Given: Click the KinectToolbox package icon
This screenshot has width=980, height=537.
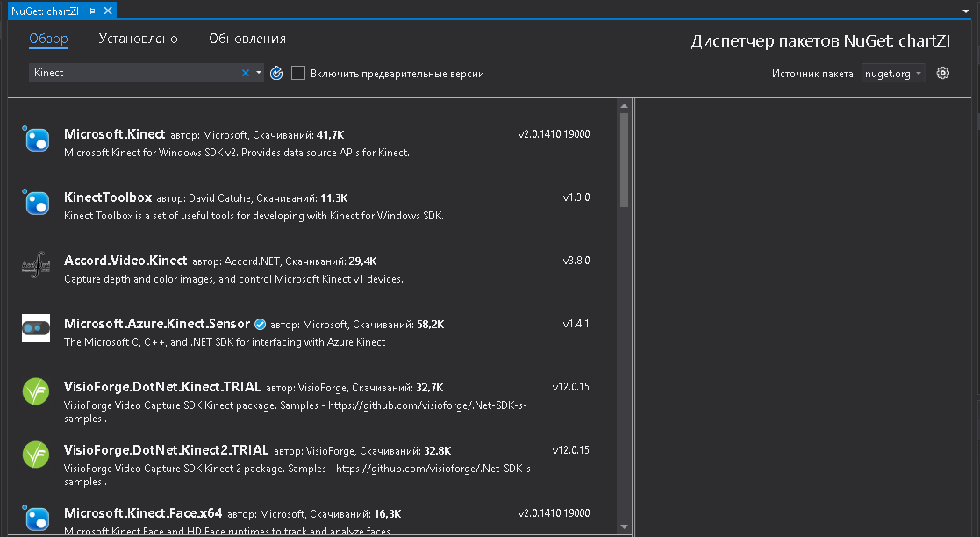Looking at the screenshot, I should point(36,203).
